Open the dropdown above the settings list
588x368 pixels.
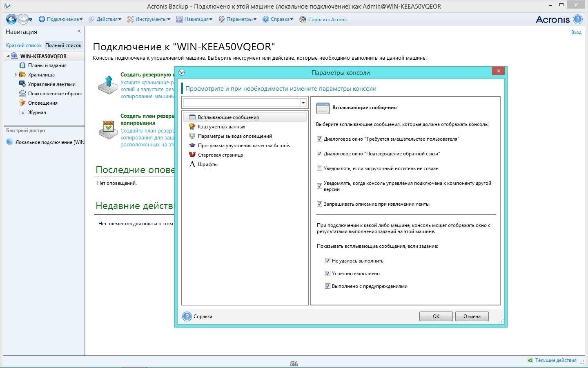point(303,103)
